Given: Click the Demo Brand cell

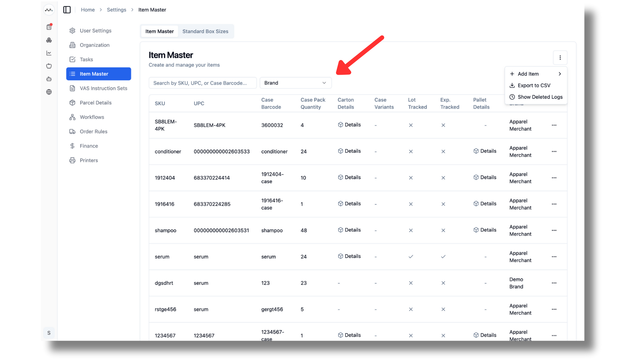Looking at the screenshot, I should 516,283.
